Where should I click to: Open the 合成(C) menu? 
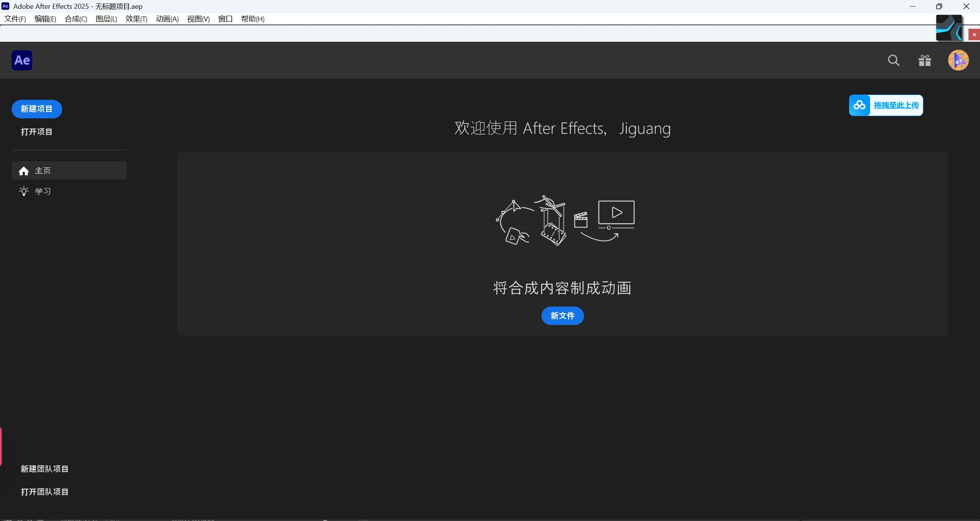coord(76,19)
